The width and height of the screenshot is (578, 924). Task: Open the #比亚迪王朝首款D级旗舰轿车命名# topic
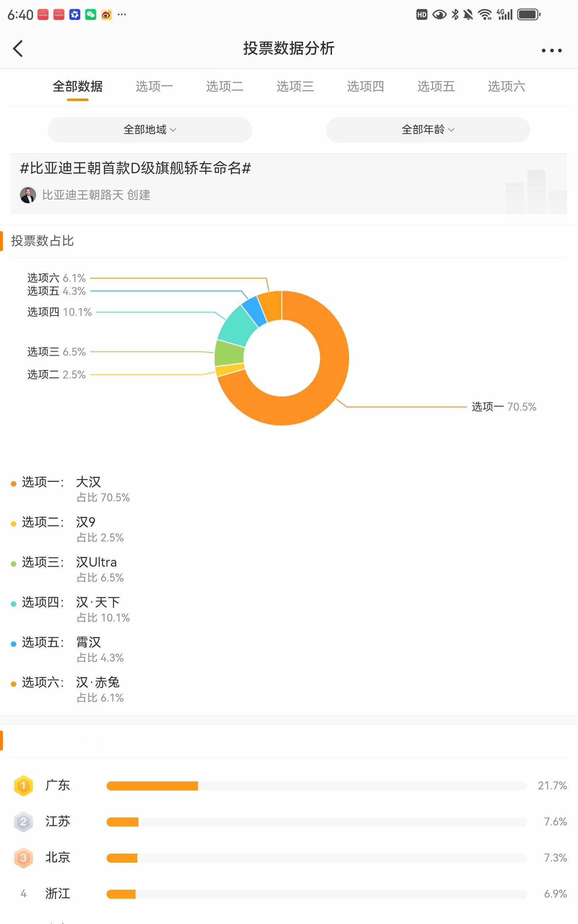(x=135, y=167)
